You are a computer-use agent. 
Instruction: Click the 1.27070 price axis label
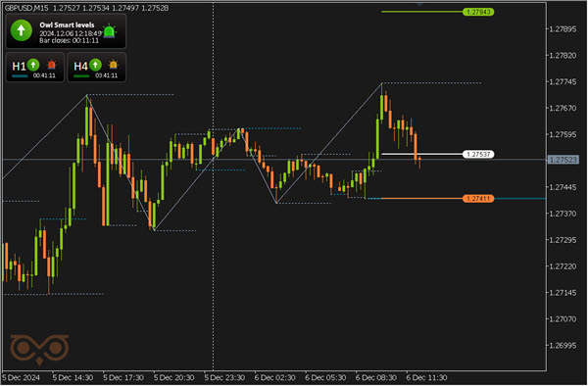point(563,319)
